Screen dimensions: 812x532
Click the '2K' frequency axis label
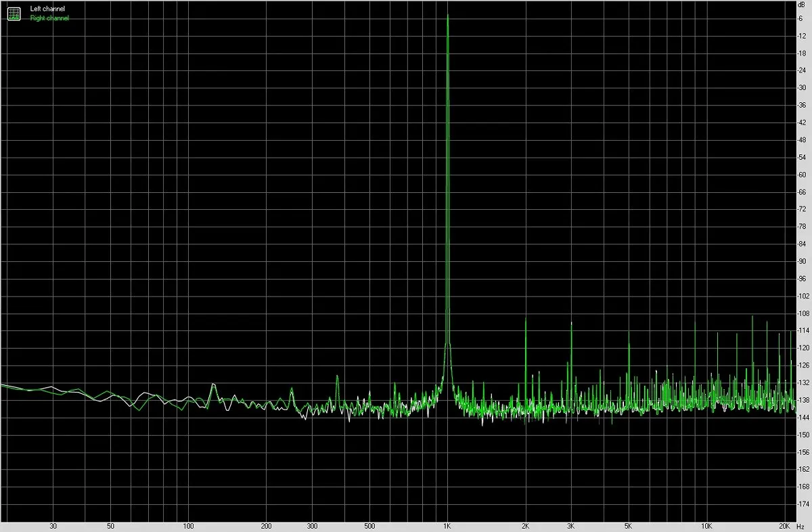click(525, 526)
